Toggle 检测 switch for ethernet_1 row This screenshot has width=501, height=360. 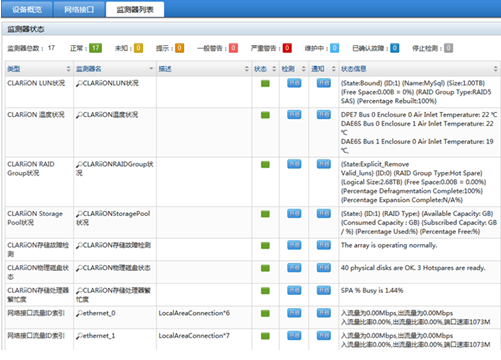294,336
